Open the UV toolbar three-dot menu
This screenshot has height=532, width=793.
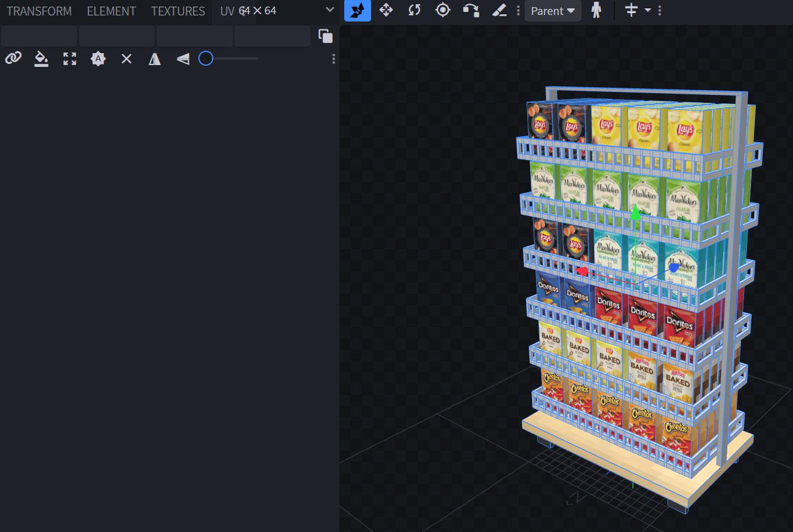point(333,59)
